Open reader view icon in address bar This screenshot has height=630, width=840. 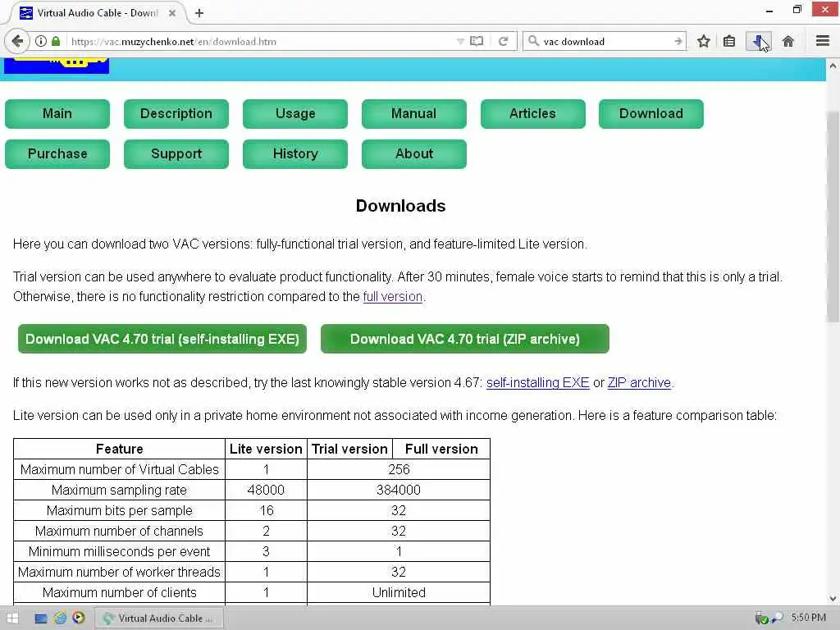coord(477,41)
